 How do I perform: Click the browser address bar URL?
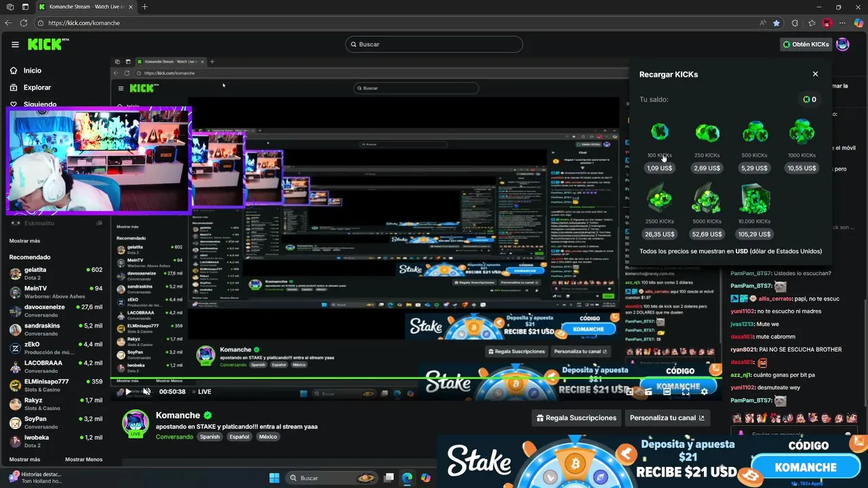[x=84, y=23]
